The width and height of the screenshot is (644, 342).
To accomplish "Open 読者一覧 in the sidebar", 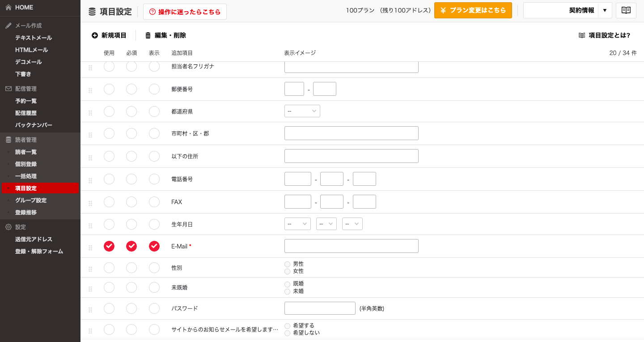I will (x=26, y=152).
